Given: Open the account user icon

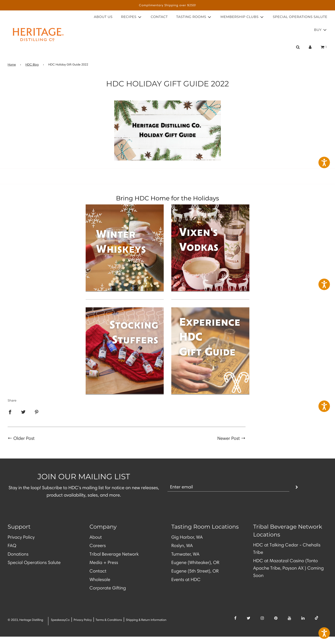Looking at the screenshot, I should click(x=310, y=47).
